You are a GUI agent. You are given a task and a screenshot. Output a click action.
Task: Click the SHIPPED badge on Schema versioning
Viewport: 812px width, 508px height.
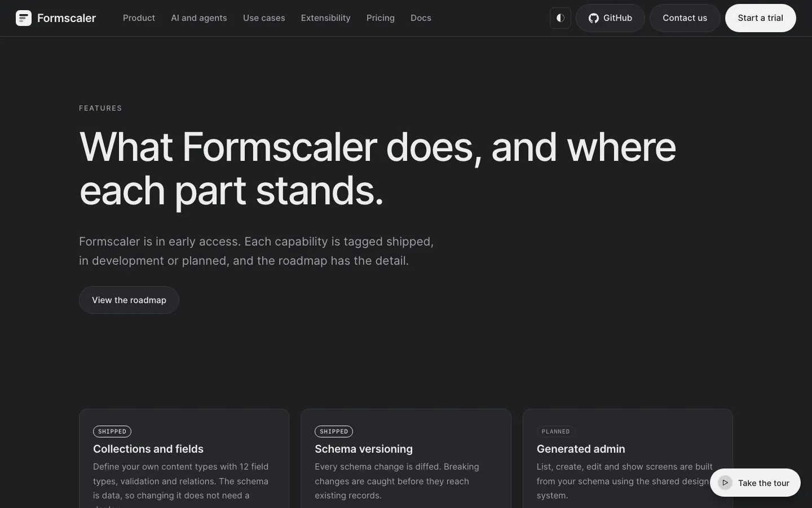coord(334,431)
